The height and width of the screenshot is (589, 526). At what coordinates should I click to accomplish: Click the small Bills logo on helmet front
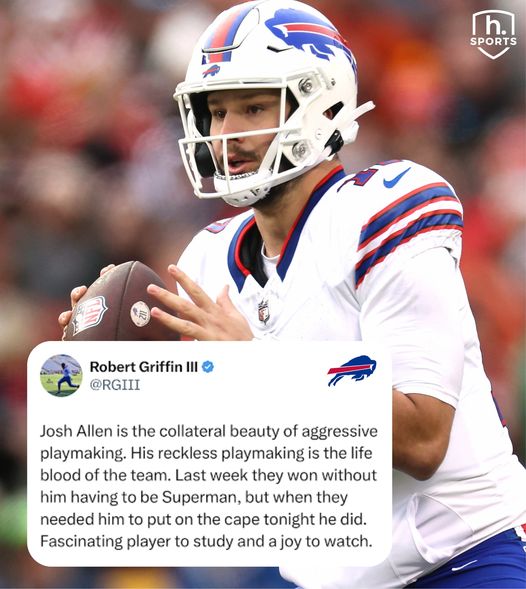(211, 71)
